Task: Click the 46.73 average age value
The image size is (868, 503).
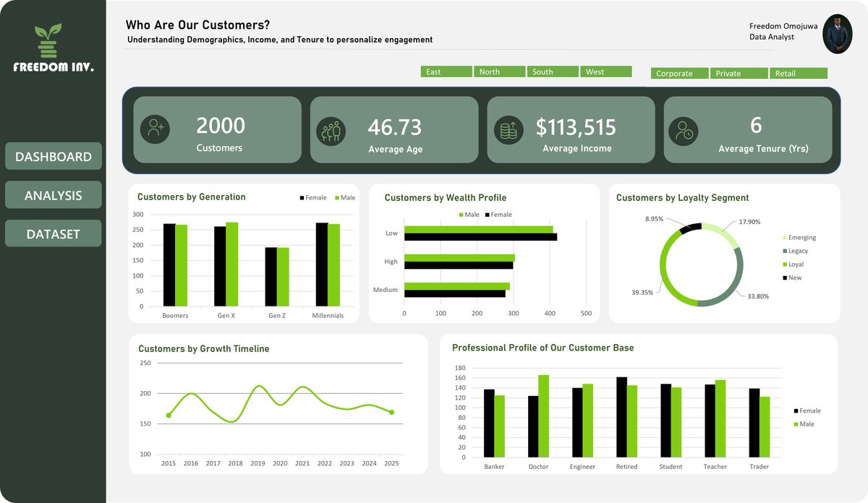Action: coord(394,127)
